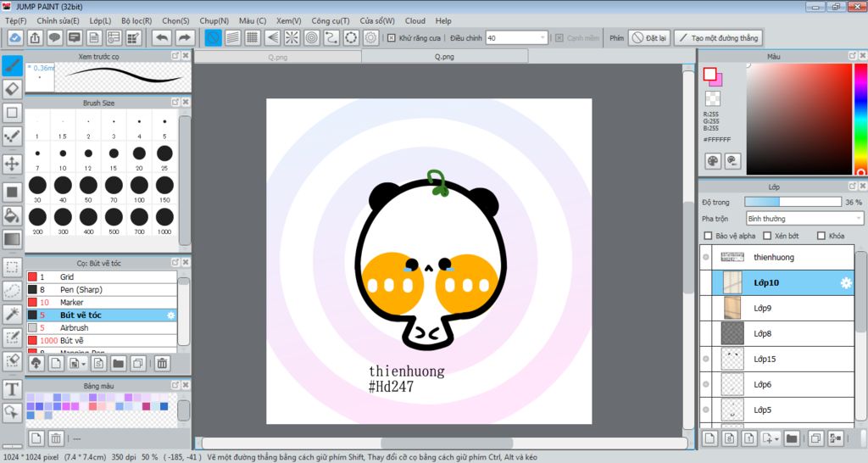The height and width of the screenshot is (463, 868).
Task: Open Pha trộn blending mode dropdown
Action: pos(804,219)
